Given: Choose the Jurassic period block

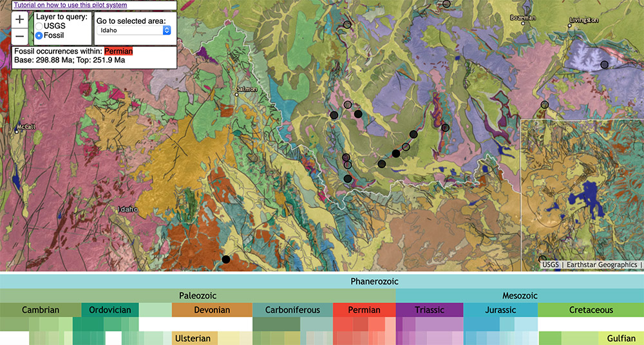Looking at the screenshot, I should coord(500,310).
